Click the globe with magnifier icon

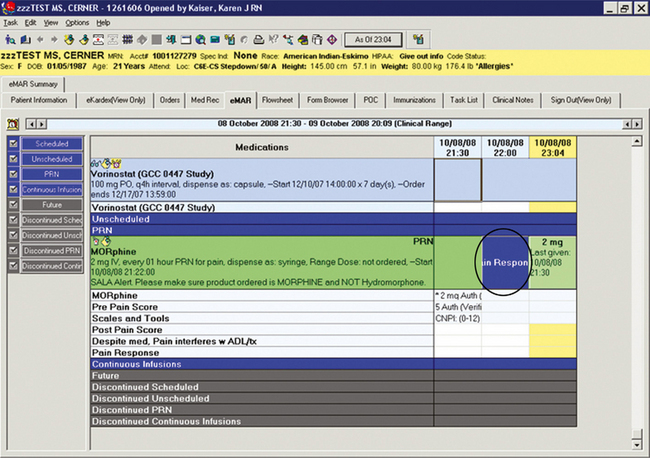click(x=201, y=39)
